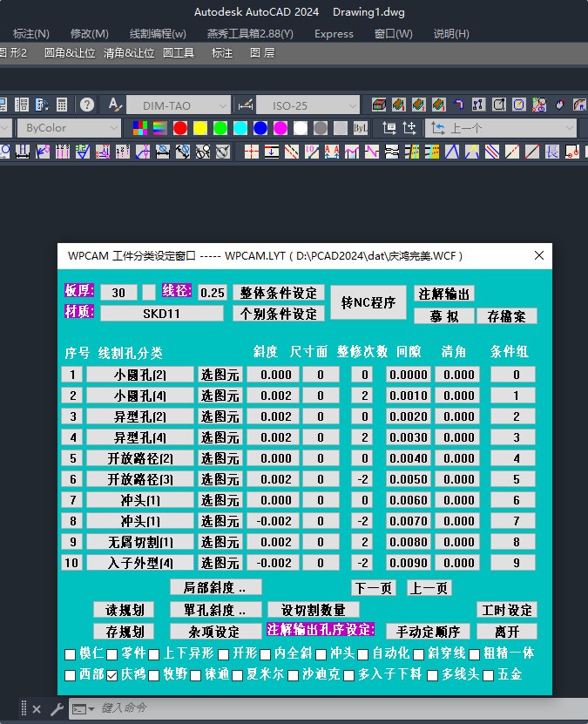Click 选图元 in row 5 开放路径[2]

(220, 458)
